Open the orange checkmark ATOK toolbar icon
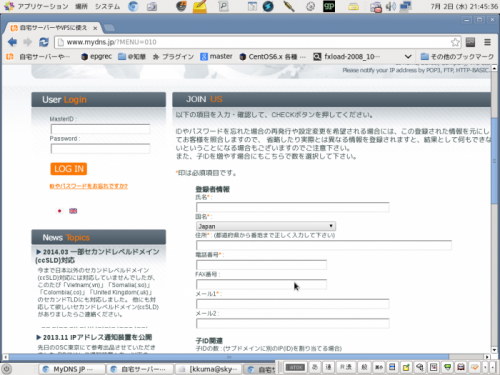The width and height of the screenshot is (500, 375). (x=475, y=367)
